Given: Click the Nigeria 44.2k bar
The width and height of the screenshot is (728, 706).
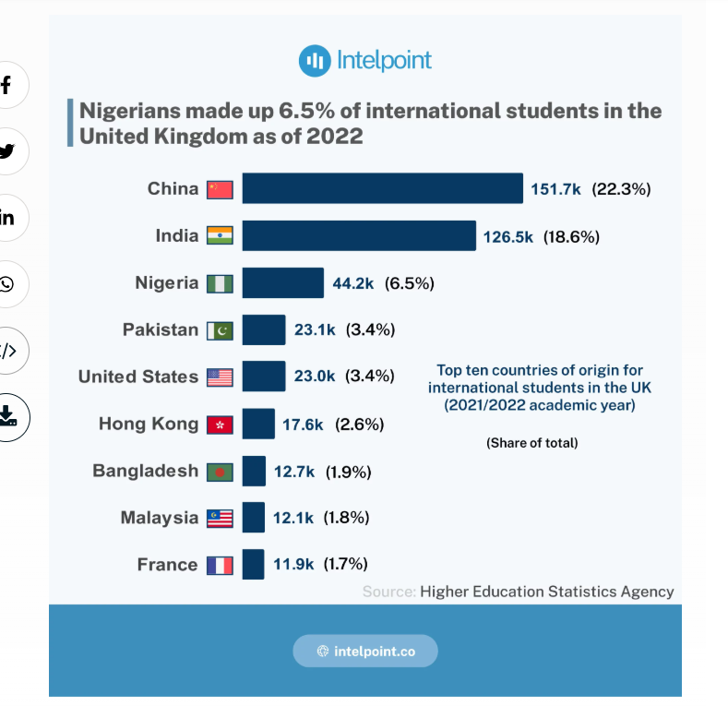Looking at the screenshot, I should (282, 282).
